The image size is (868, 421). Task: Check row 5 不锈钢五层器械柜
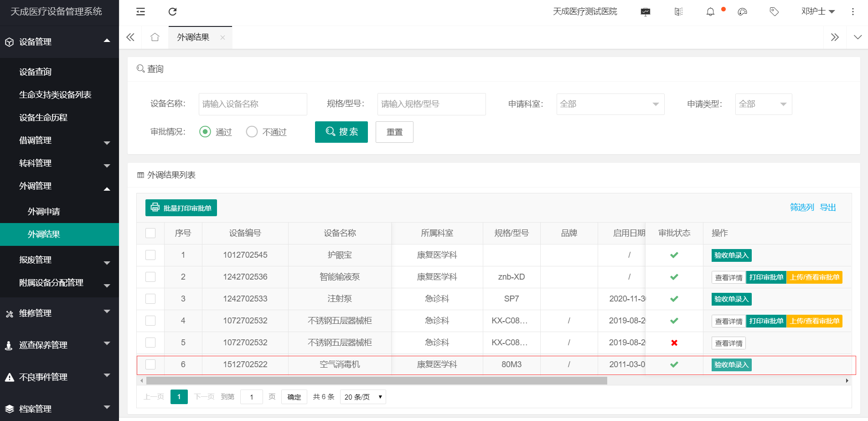(150, 343)
